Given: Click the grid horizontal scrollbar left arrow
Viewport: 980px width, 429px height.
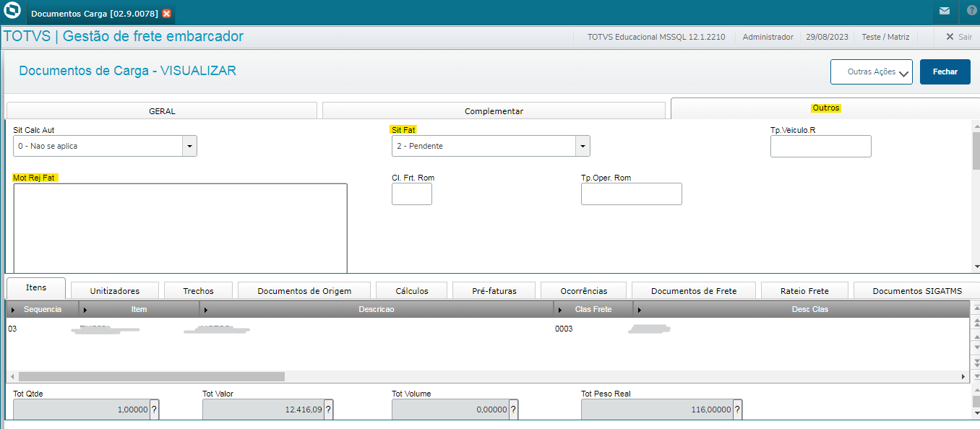Looking at the screenshot, I should [12, 376].
